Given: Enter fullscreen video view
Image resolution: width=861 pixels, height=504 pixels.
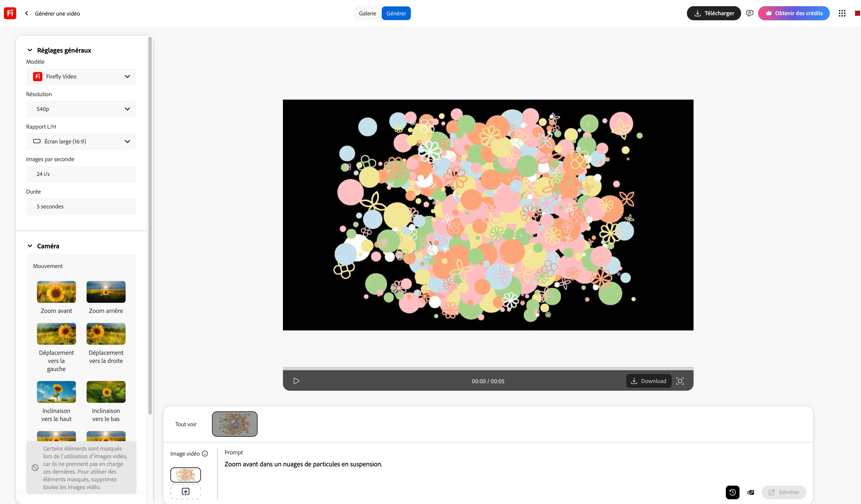Looking at the screenshot, I should tap(680, 381).
